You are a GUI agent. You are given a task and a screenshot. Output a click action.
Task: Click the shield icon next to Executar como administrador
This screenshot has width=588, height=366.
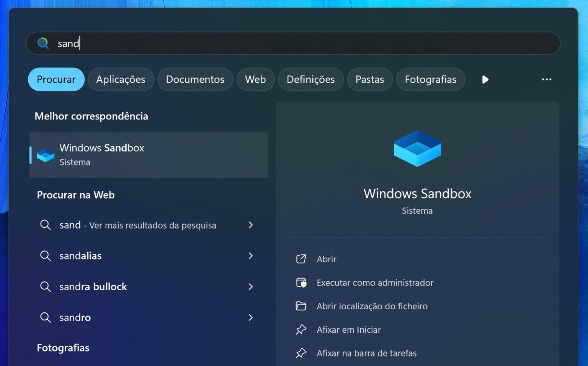pos(301,283)
